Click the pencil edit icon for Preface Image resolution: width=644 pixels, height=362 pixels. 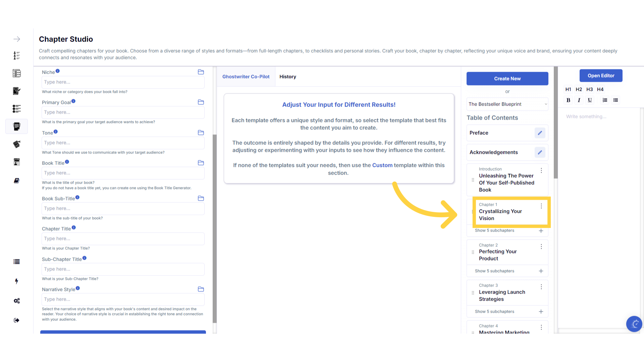pos(540,133)
